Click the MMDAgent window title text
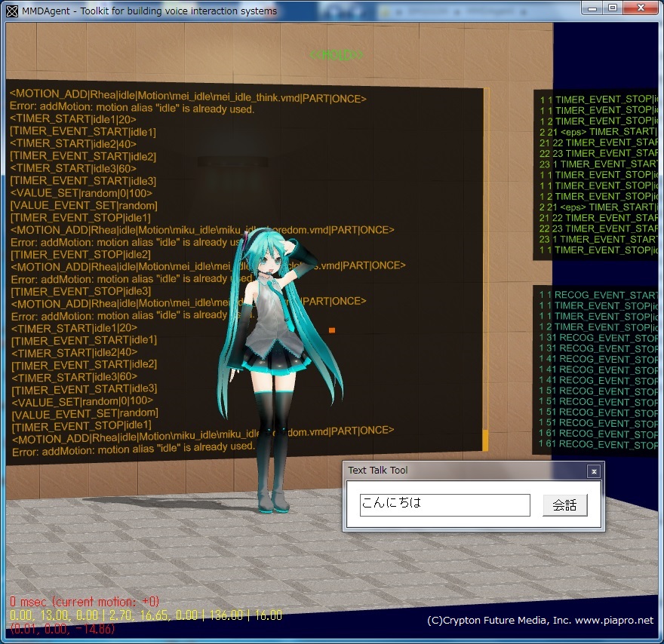The height and width of the screenshot is (644, 664). coord(149,11)
